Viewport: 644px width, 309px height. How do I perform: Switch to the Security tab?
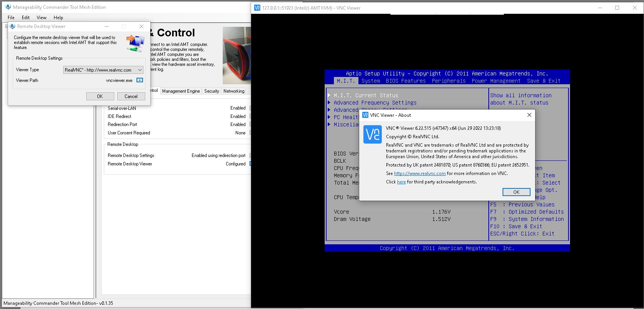coord(212,91)
